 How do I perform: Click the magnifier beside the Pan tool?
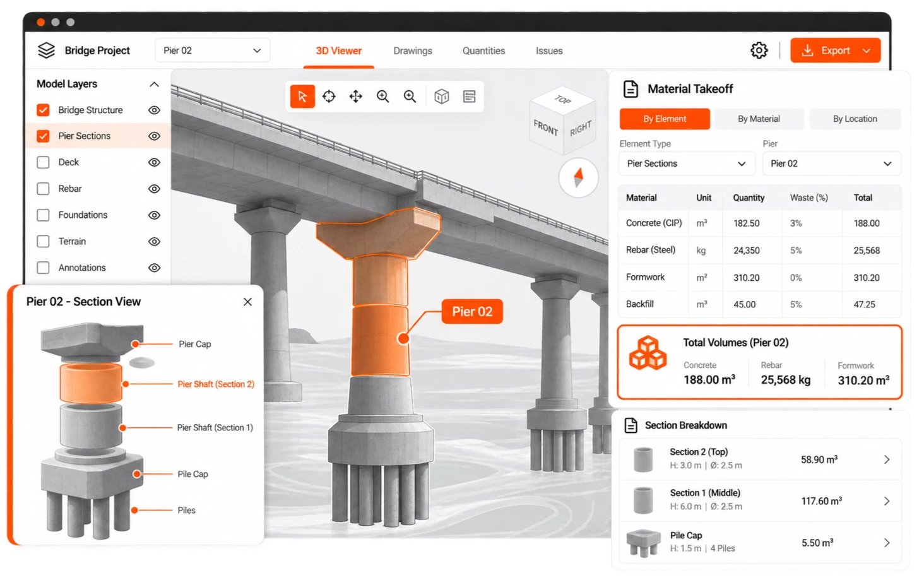[382, 97]
